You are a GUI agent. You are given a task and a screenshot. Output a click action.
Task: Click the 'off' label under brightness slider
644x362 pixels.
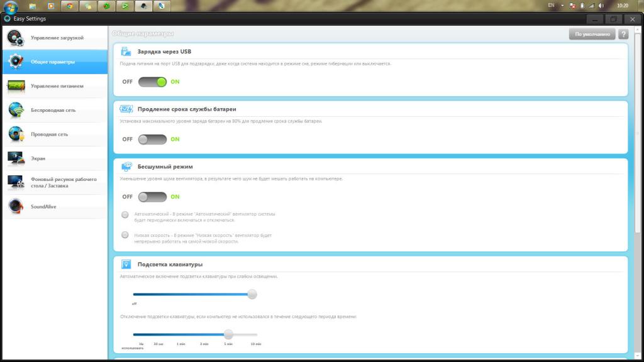point(135,304)
